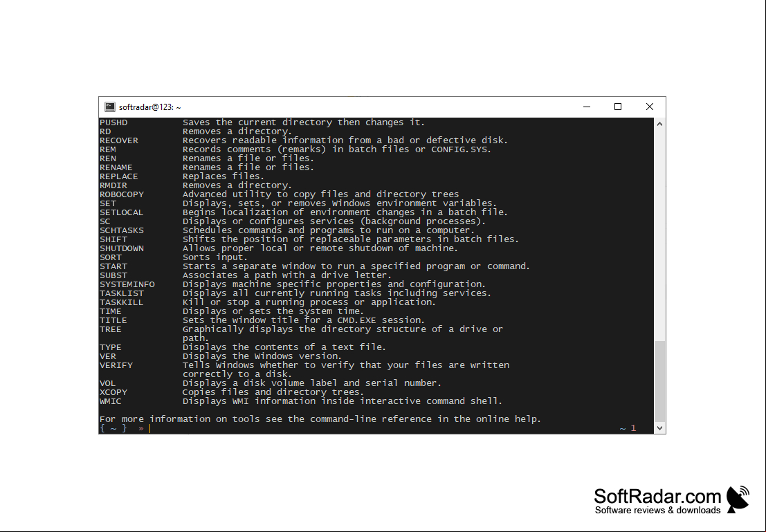Image resolution: width=766 pixels, height=532 pixels.
Task: Minimize the softradar@123 terminal window
Action: point(587,107)
